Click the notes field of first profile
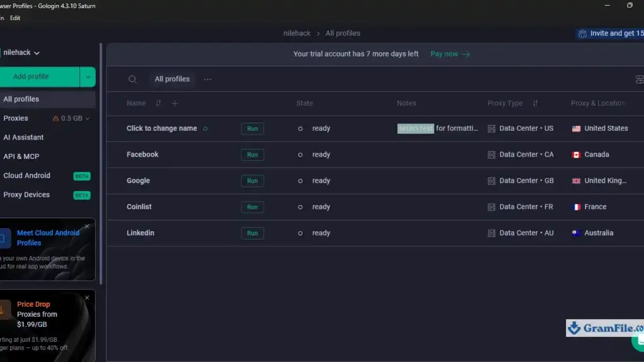The image size is (644, 362). pos(438,128)
